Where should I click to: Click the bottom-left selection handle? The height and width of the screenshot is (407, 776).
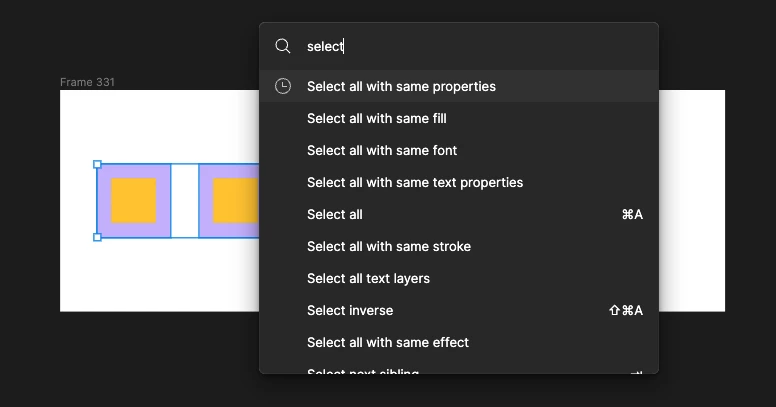(97, 237)
